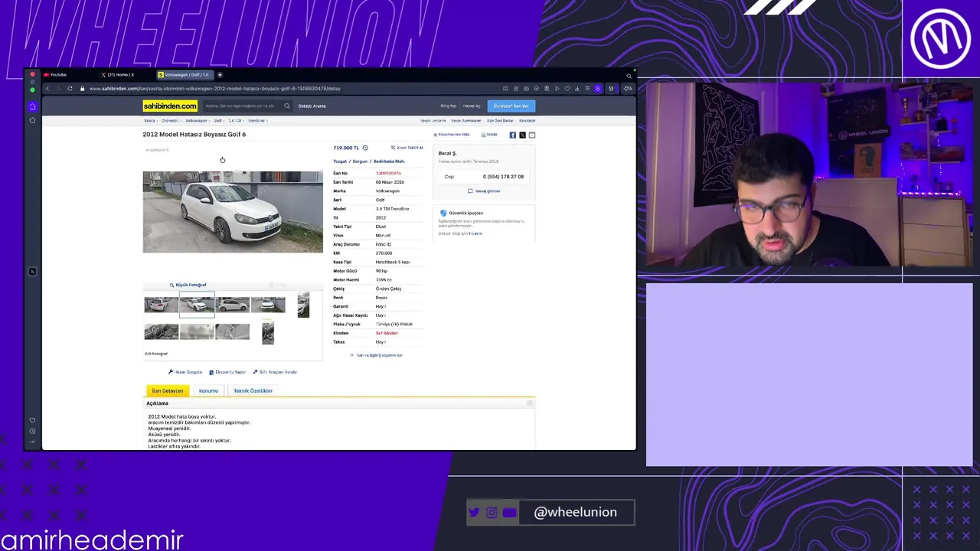Open the Ekspertiz Yaptır link
980x551 pixels.
click(x=227, y=372)
